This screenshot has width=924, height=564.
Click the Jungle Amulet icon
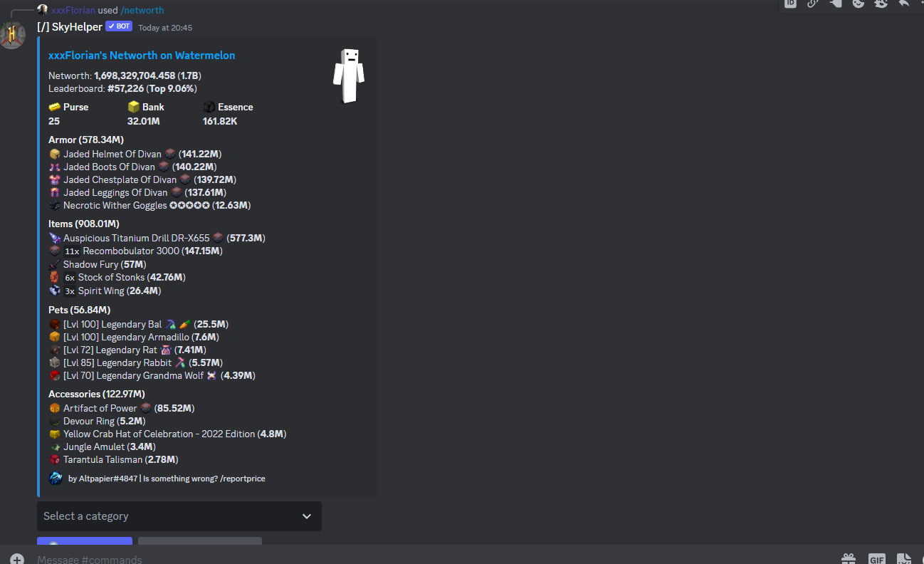click(55, 446)
